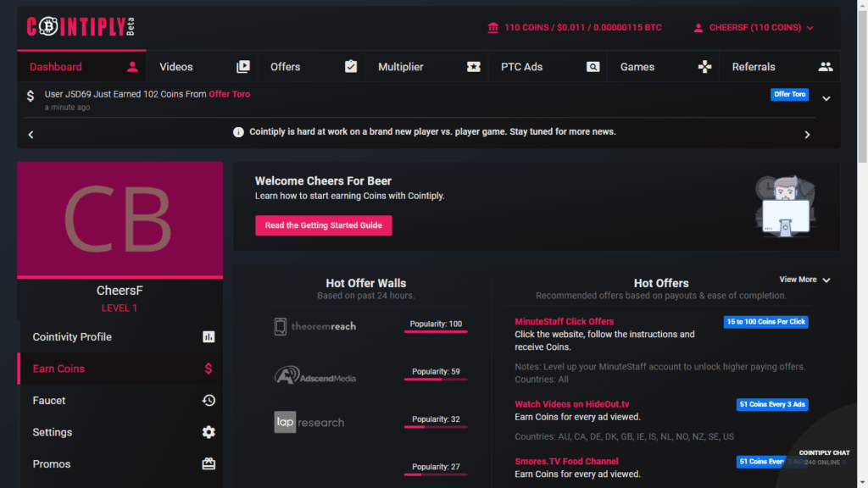Viewport: 868px width, 488px height.
Task: Open the CHEERSF account dropdown
Action: (x=754, y=28)
